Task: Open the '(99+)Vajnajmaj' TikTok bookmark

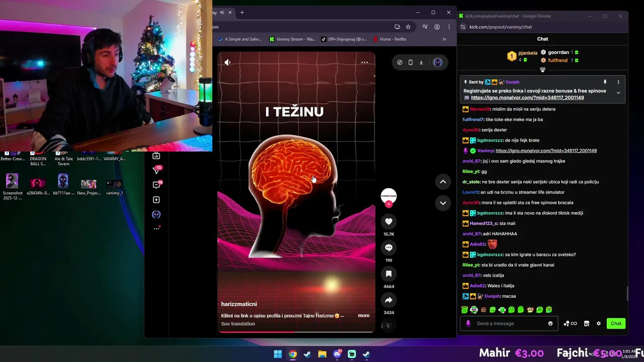Action: 344,39
